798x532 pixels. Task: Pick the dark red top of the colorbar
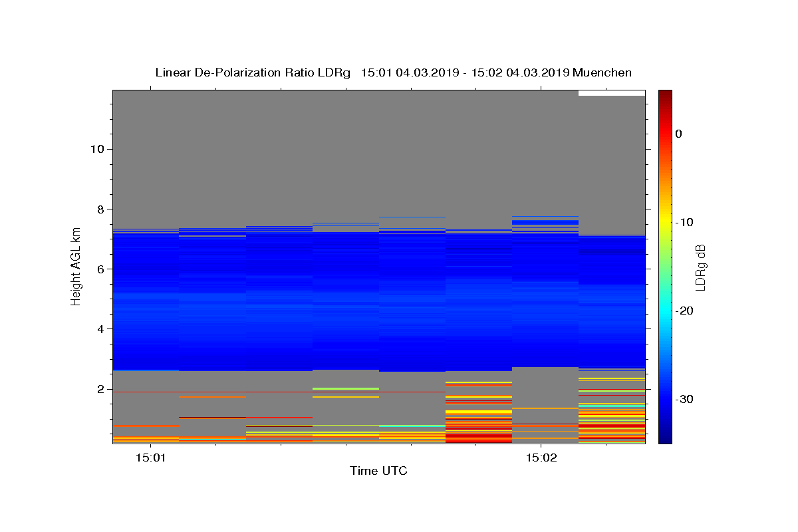click(665, 94)
